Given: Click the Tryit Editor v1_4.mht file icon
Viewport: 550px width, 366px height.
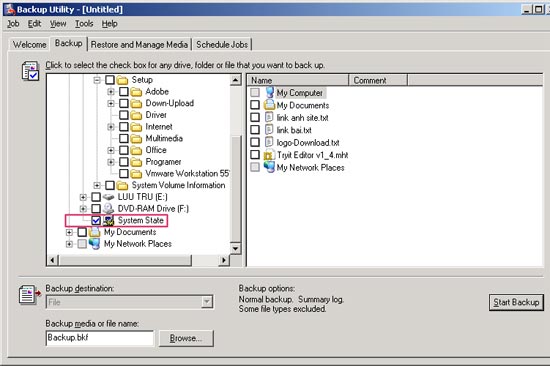Looking at the screenshot, I should tap(269, 155).
